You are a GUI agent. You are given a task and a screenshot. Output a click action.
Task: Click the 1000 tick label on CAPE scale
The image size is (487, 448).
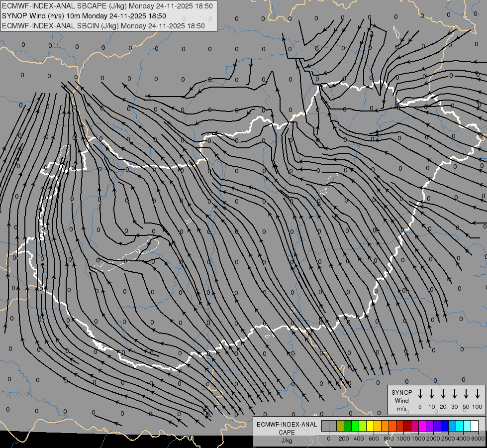click(403, 439)
